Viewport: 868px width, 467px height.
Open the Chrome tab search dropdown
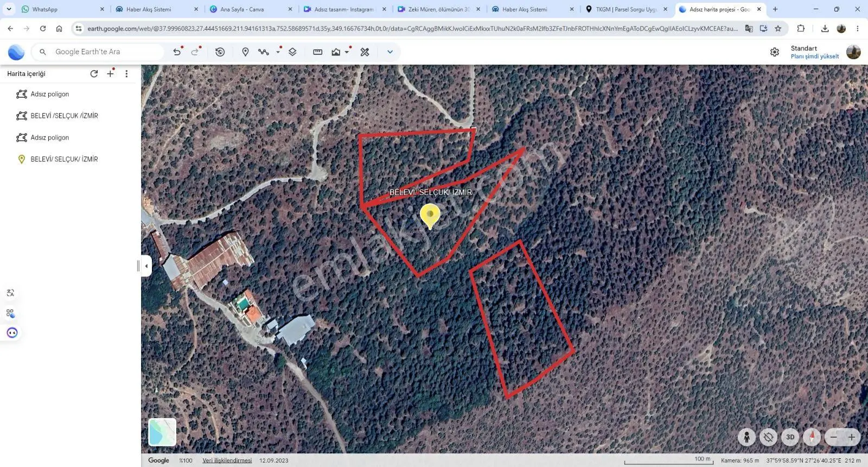point(9,9)
